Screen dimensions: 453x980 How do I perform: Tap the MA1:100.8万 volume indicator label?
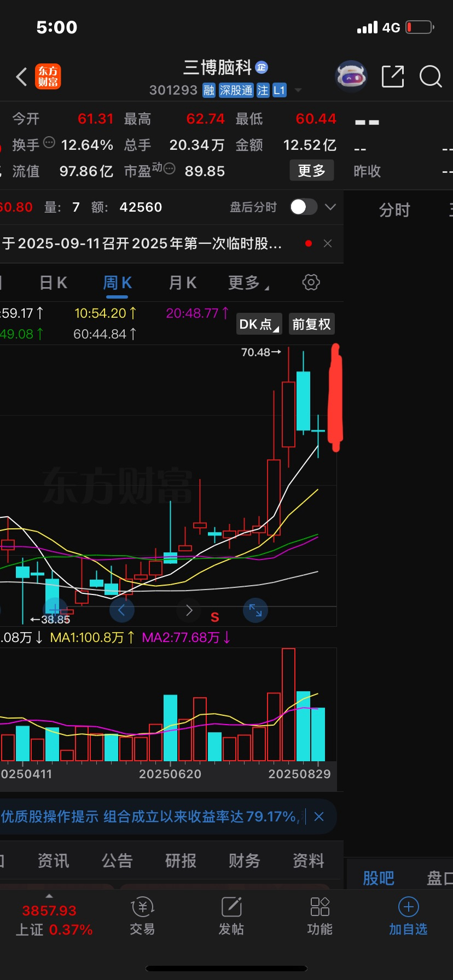click(x=92, y=638)
